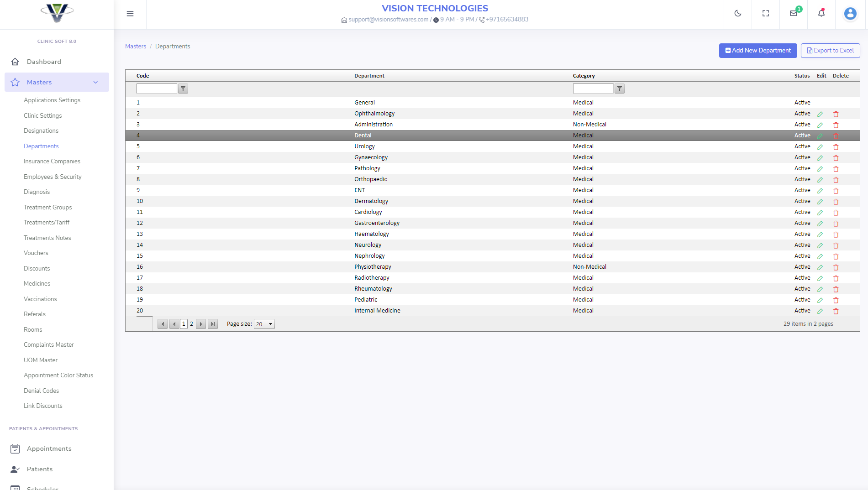Apply the Category column filter funnel
This screenshot has height=490, width=868.
[619, 89]
